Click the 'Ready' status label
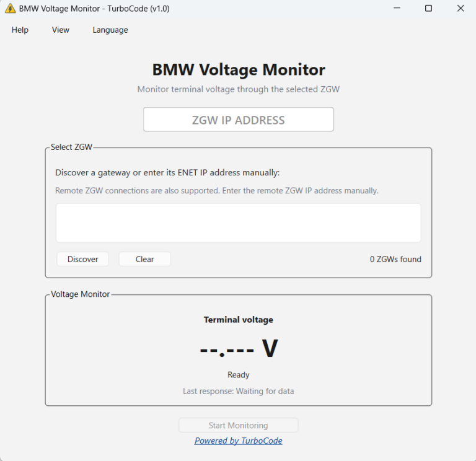The width and height of the screenshot is (476, 461). tap(238, 375)
